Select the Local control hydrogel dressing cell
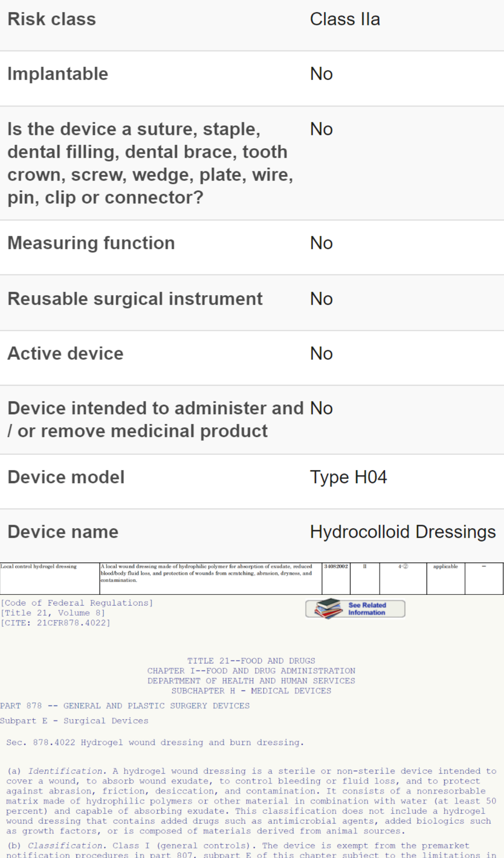The height and width of the screenshot is (858, 504). click(39, 567)
